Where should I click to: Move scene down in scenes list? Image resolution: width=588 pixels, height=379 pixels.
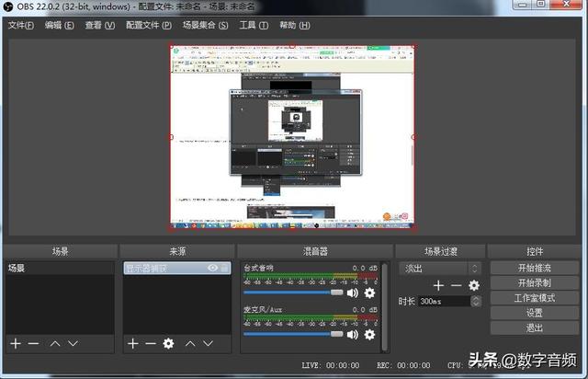click(x=73, y=343)
